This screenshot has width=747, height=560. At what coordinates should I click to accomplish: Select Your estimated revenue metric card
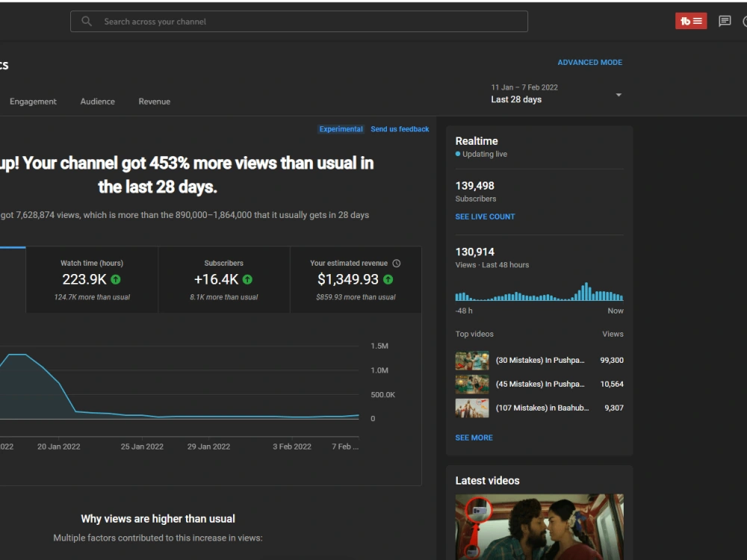pyautogui.click(x=356, y=280)
